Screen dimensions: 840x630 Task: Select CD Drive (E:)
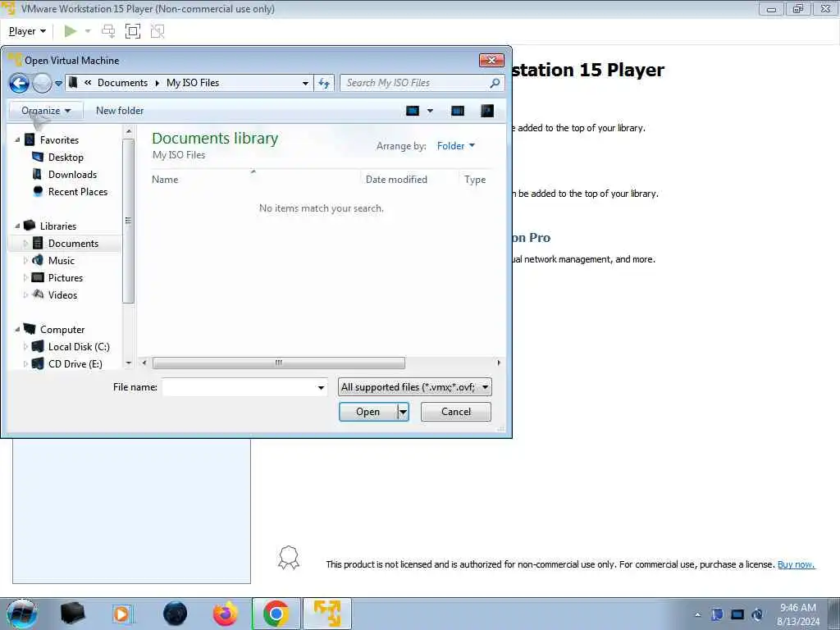click(75, 363)
